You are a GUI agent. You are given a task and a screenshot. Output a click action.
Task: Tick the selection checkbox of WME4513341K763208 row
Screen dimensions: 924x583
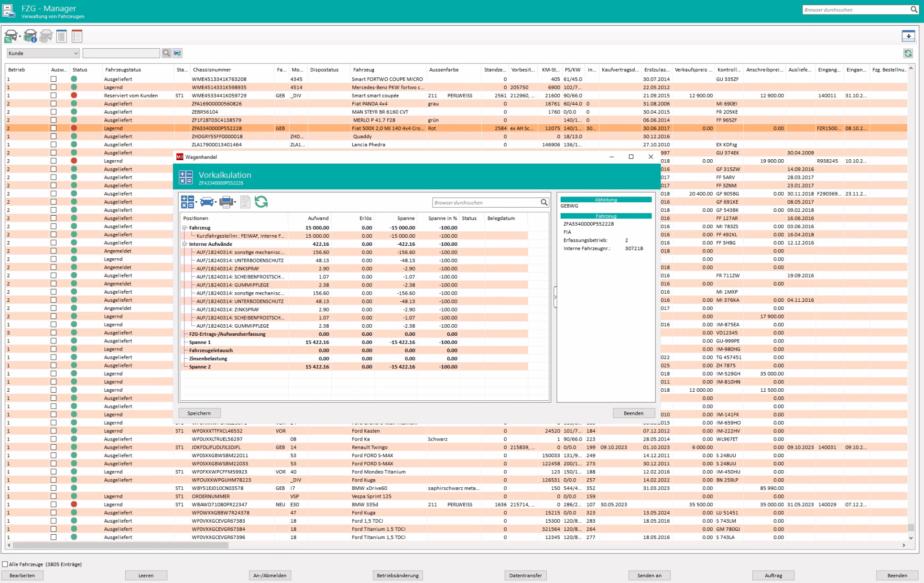click(54, 79)
